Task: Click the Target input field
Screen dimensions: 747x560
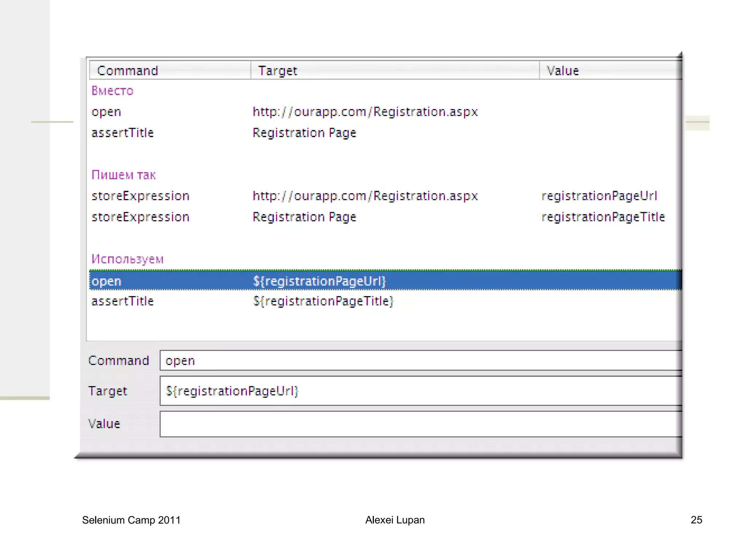Action: point(419,391)
